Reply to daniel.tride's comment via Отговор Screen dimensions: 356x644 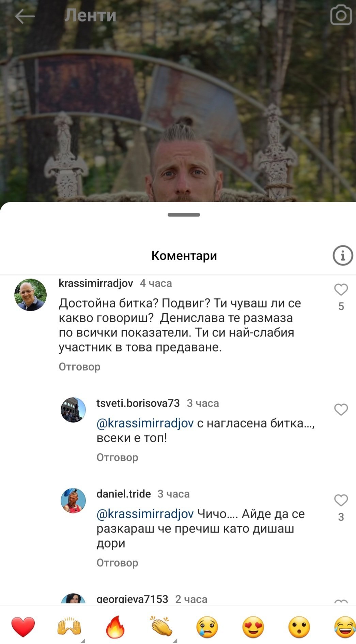(x=117, y=563)
